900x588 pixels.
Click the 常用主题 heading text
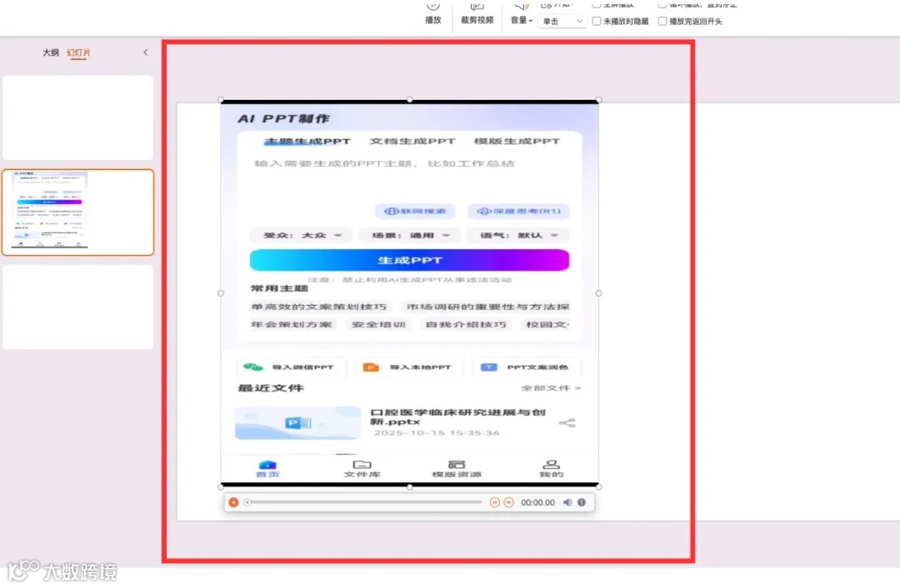coord(279,288)
